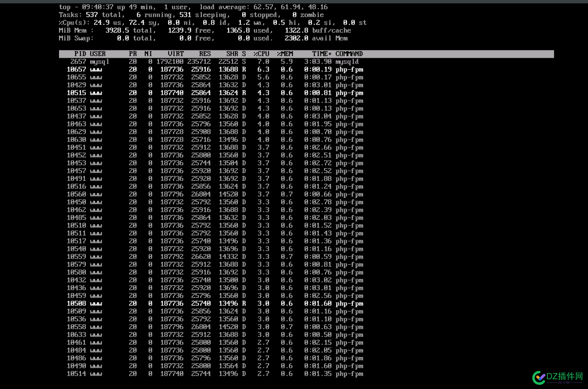Select process row with PID 10559
Image resolution: width=588 pixels, height=389 pixels.
point(214,257)
